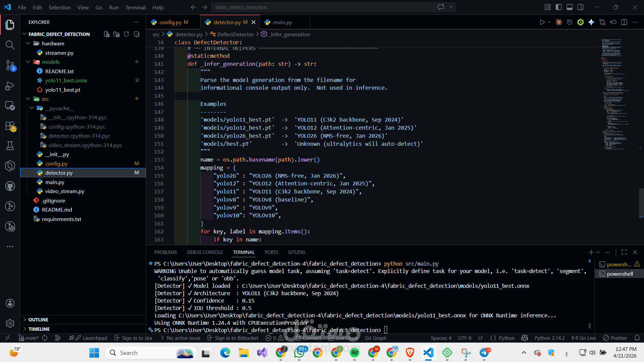This screenshot has width=644, height=362.
Task: Open the Search view in activity bar
Action: point(10,45)
